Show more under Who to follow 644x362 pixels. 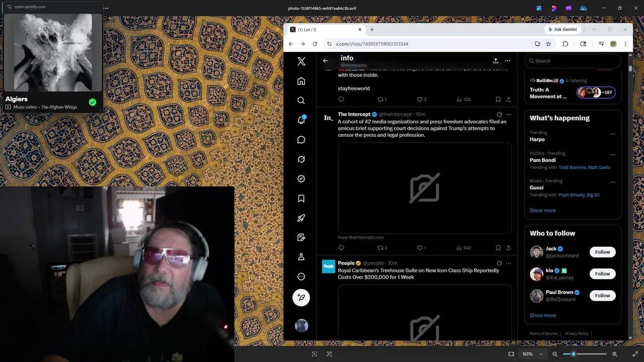pos(543,316)
